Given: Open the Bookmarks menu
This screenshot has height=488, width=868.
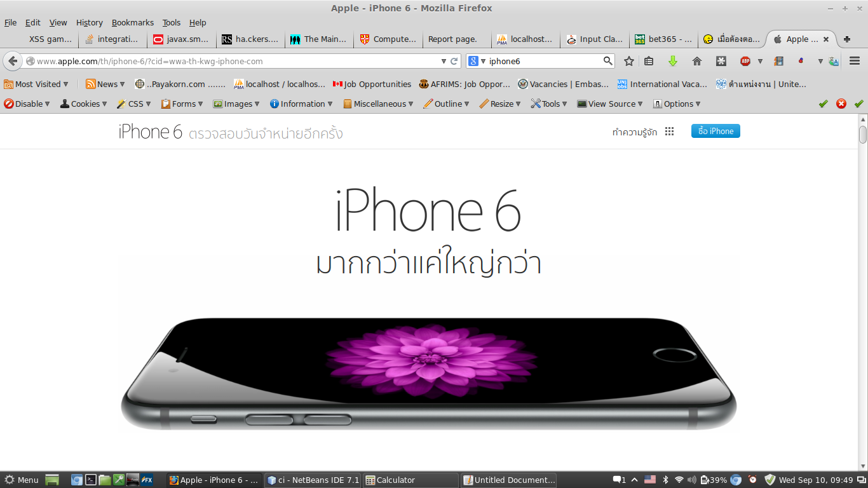Looking at the screenshot, I should [x=133, y=22].
